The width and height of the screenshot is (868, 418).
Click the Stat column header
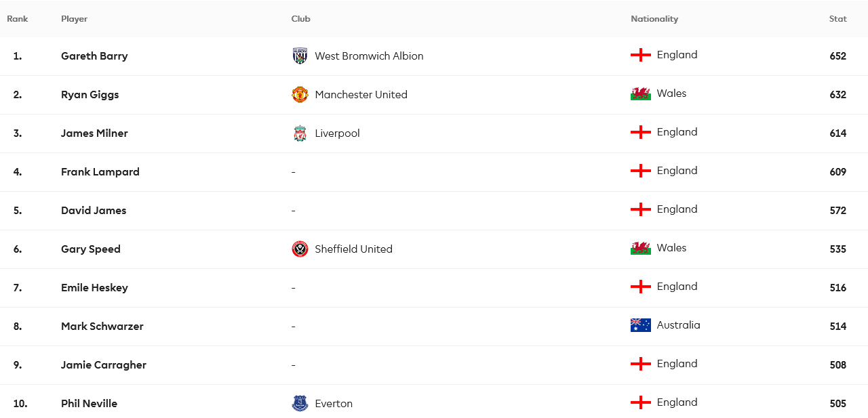tap(838, 19)
